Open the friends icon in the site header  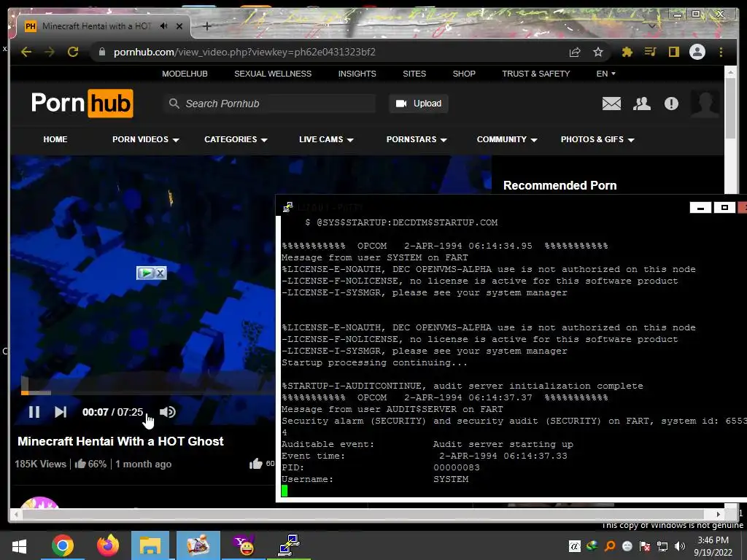coord(642,104)
